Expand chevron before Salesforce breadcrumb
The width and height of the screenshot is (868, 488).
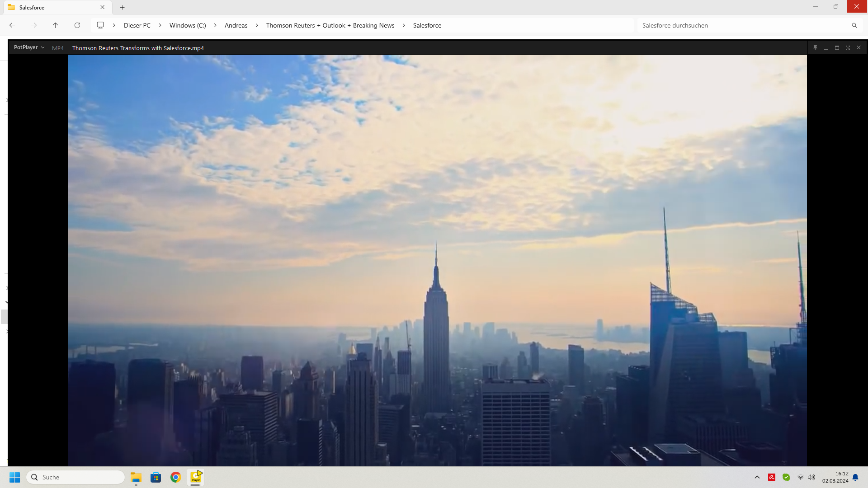pyautogui.click(x=404, y=25)
